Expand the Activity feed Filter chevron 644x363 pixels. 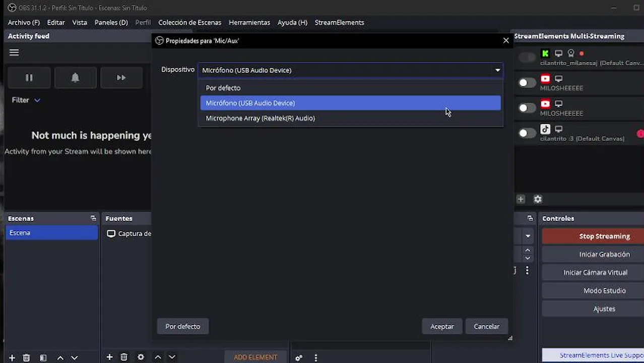pyautogui.click(x=37, y=100)
